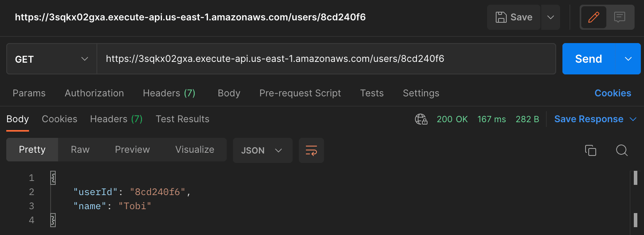The image size is (644, 235).
Task: Collapse the JSON object at line 1
Action: click(x=53, y=178)
